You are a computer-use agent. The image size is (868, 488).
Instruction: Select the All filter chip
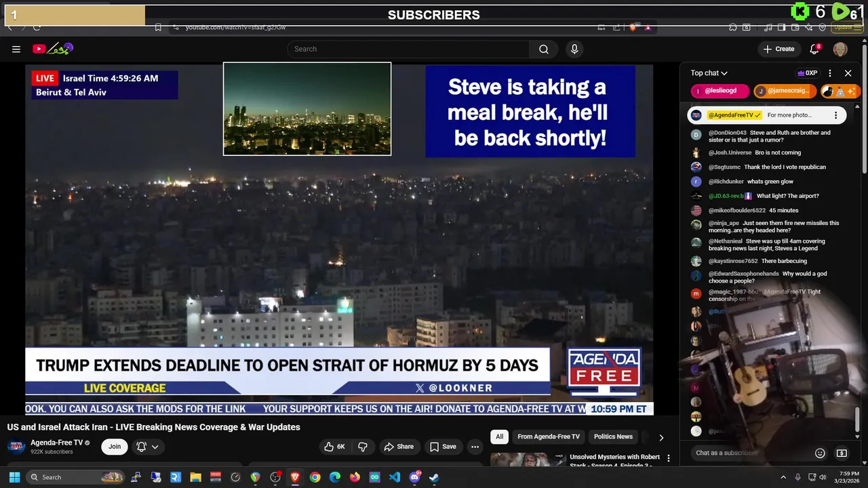point(499,436)
